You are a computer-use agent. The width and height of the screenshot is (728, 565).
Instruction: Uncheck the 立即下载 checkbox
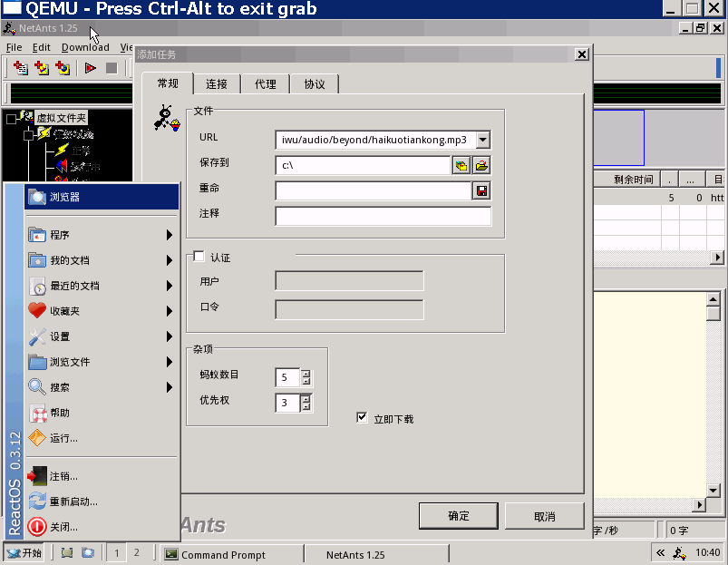coord(362,417)
